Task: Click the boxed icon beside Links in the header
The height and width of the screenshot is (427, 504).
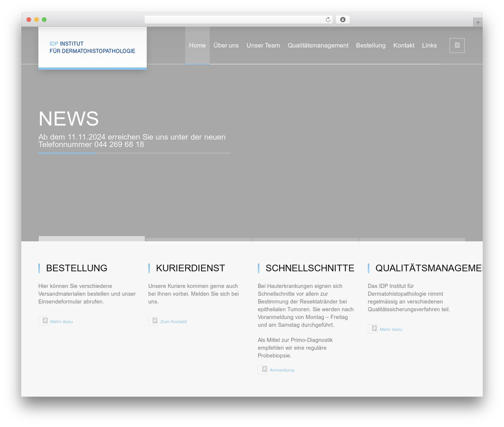Action: click(457, 45)
